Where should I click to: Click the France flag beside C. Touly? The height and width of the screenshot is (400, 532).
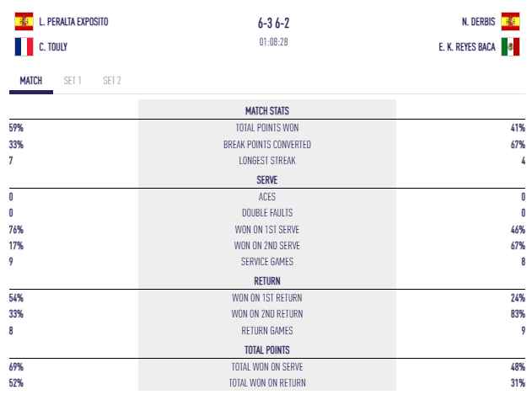[x=24, y=47]
